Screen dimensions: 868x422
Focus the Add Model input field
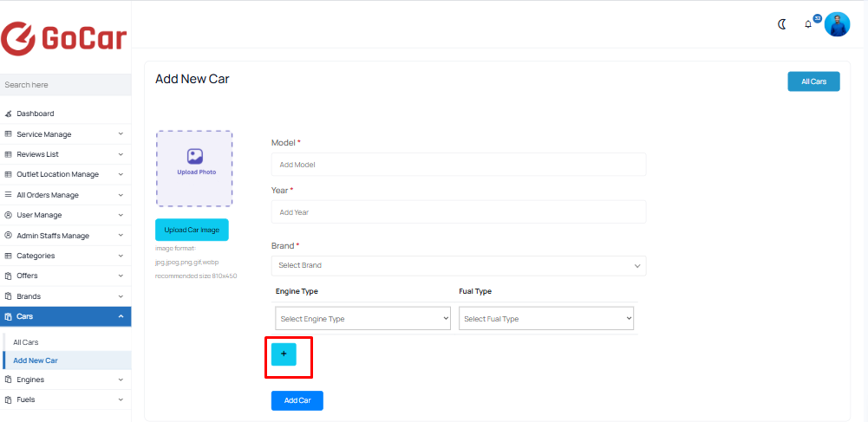click(x=459, y=165)
